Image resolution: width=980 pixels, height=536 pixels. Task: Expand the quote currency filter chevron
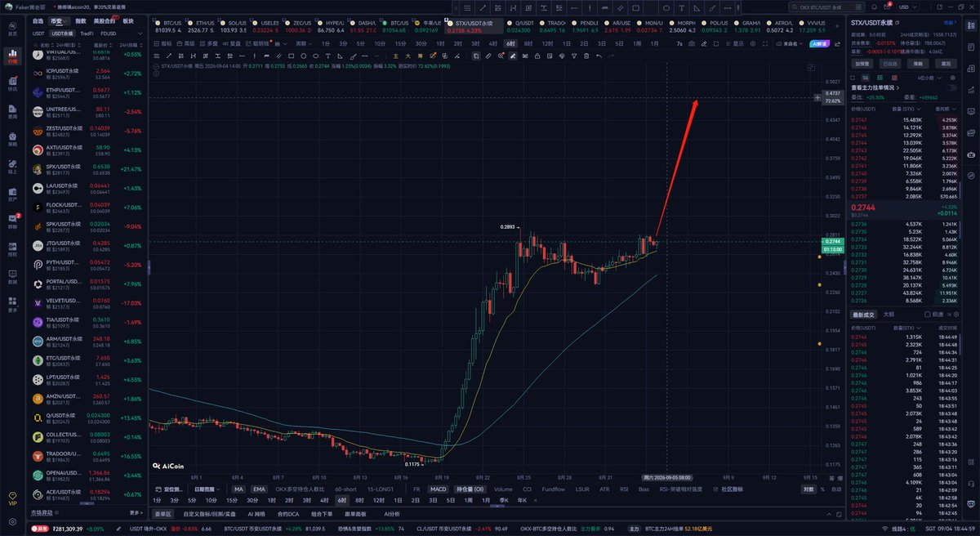140,33
